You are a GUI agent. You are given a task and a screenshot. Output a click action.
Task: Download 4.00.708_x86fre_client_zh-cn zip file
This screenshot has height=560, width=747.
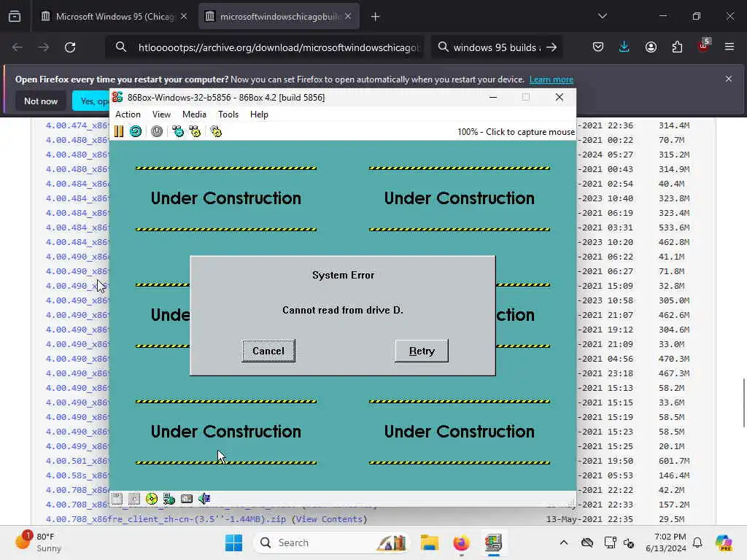point(166,519)
